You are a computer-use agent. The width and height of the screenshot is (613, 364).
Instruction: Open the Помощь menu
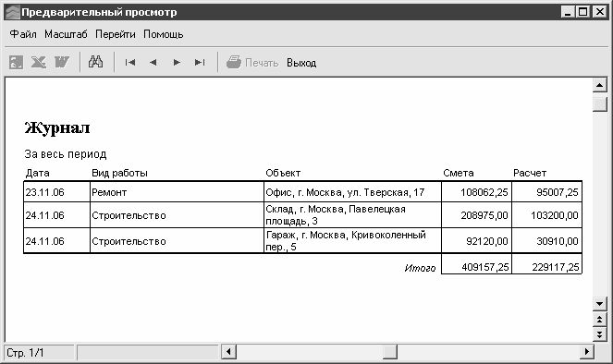[164, 34]
